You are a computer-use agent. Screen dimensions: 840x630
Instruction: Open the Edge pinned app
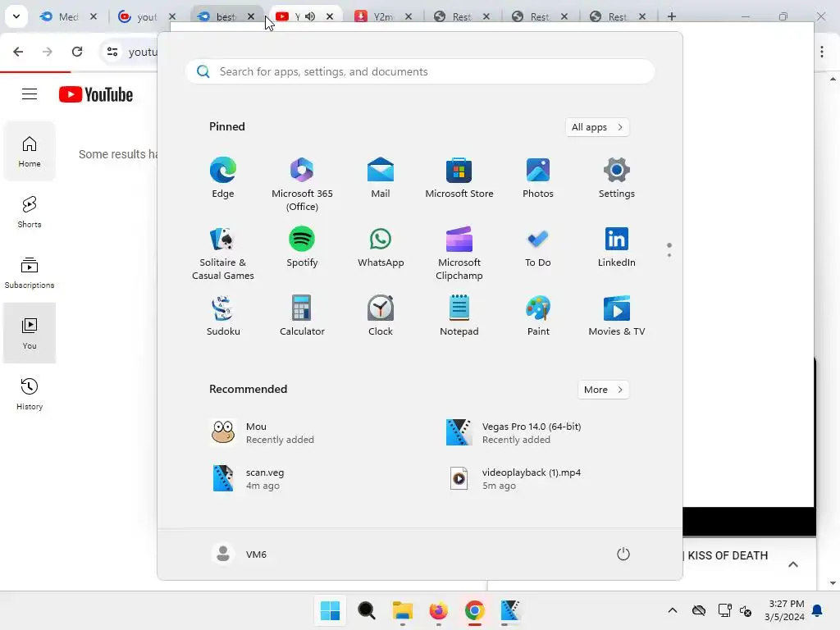223,178
